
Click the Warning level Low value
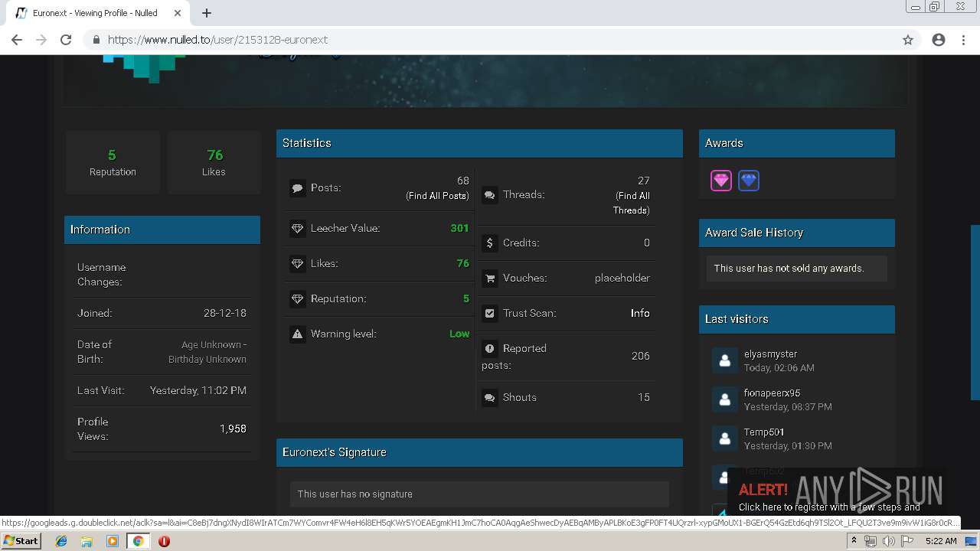459,334
